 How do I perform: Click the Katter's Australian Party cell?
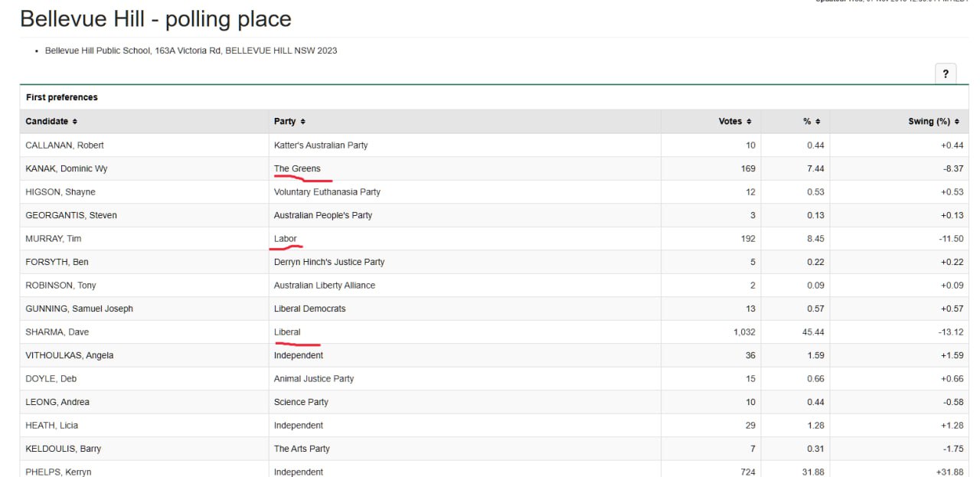[x=321, y=145]
